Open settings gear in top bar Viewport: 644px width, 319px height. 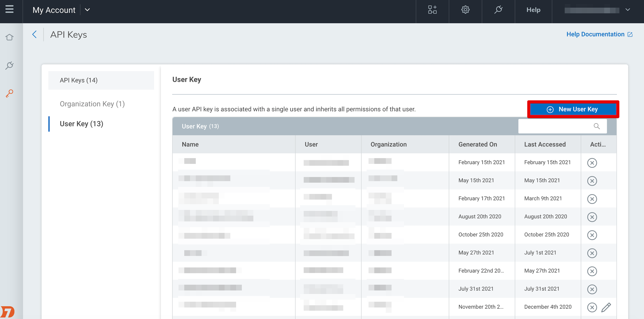coord(465,10)
